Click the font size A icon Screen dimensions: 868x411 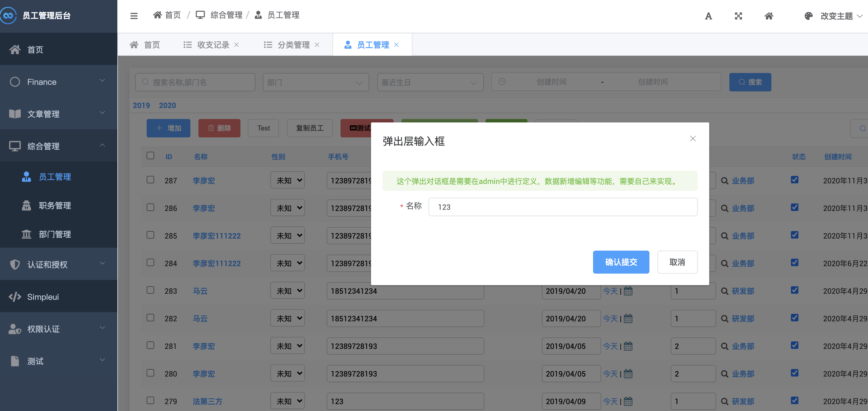point(708,16)
